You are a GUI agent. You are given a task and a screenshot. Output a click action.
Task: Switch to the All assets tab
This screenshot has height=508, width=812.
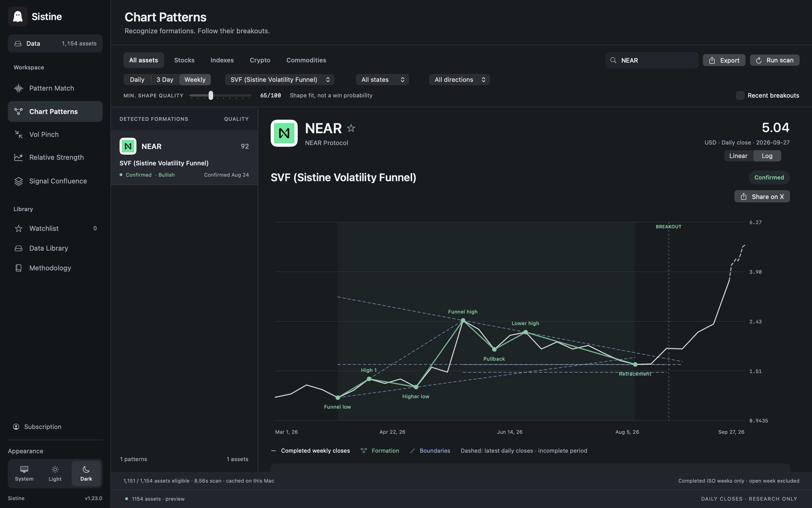coord(144,60)
